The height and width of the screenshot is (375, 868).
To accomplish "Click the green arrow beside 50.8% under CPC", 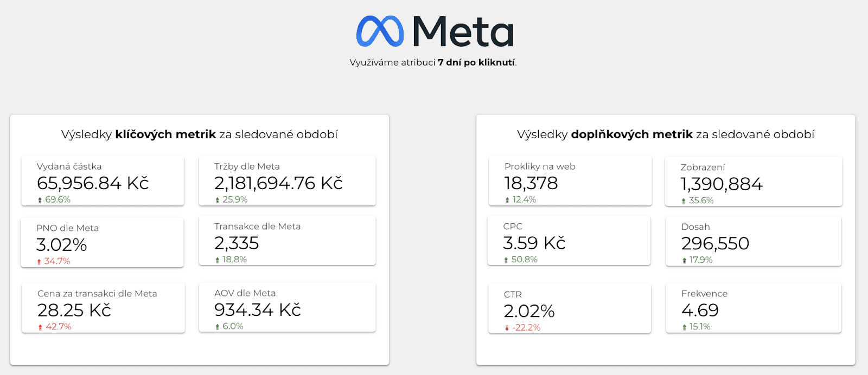I will click(x=506, y=260).
